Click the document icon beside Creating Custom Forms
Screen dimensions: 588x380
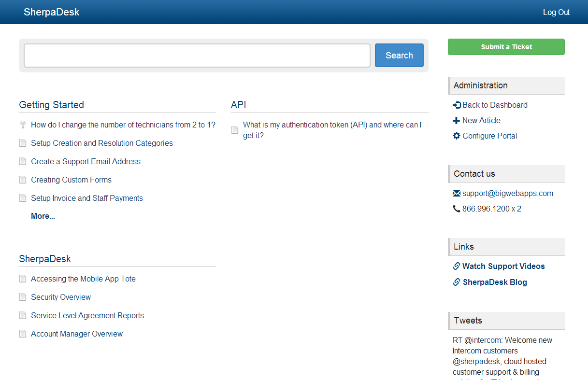tap(23, 180)
